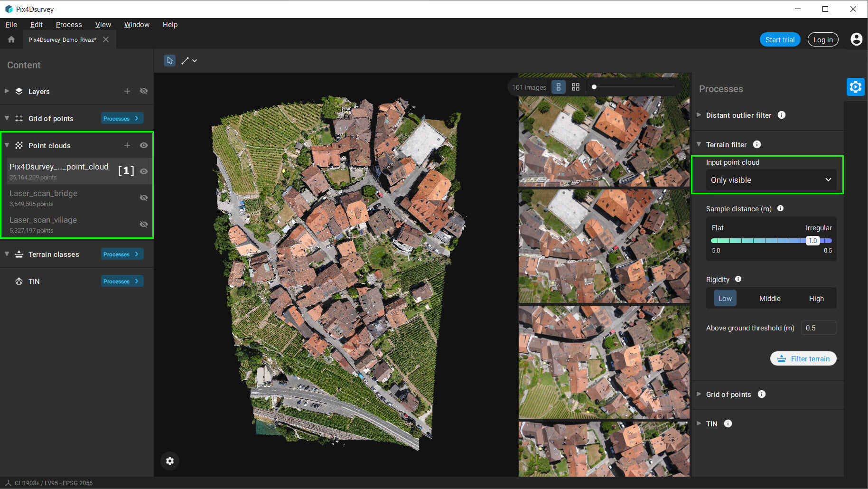Close the Pix4Dsurvey_Demo_Rivaz tab
The image size is (868, 489).
106,39
